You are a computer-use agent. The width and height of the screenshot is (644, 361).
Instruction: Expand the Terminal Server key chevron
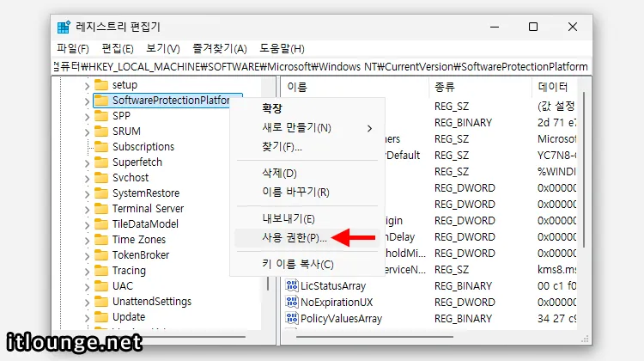pyautogui.click(x=87, y=210)
